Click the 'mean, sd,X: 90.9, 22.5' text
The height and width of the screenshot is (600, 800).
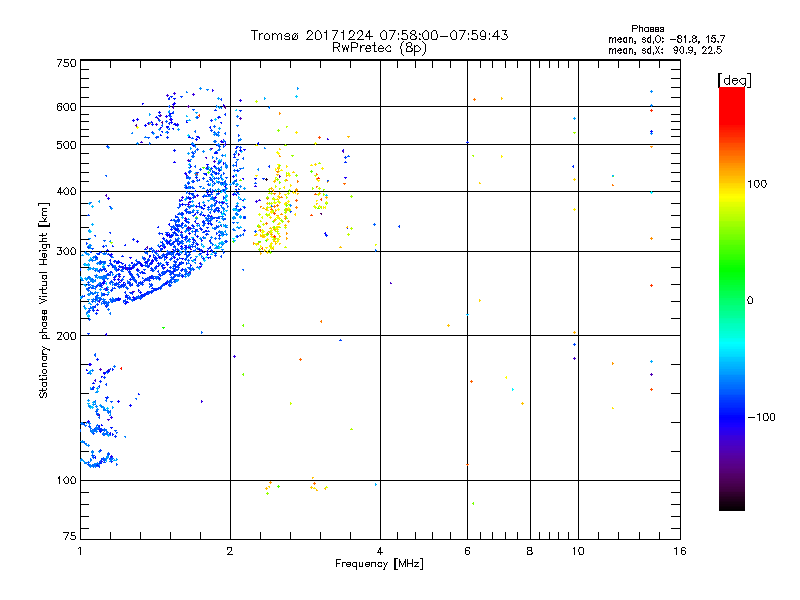tap(665, 50)
